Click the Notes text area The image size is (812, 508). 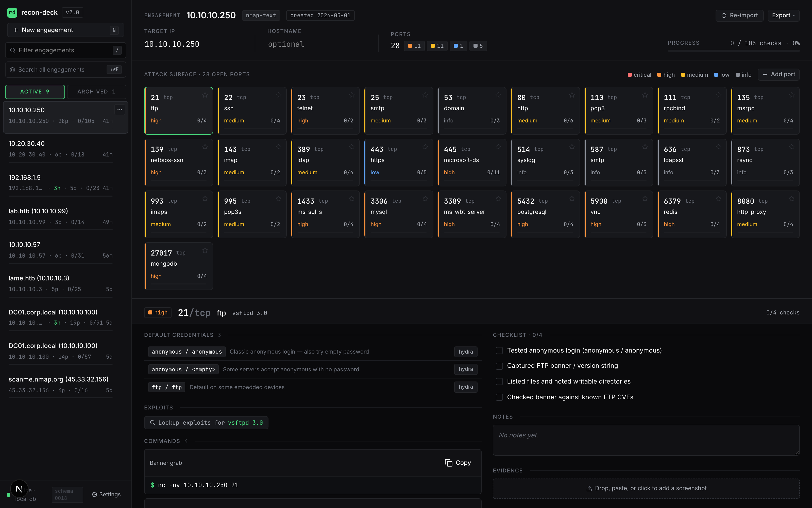646,440
